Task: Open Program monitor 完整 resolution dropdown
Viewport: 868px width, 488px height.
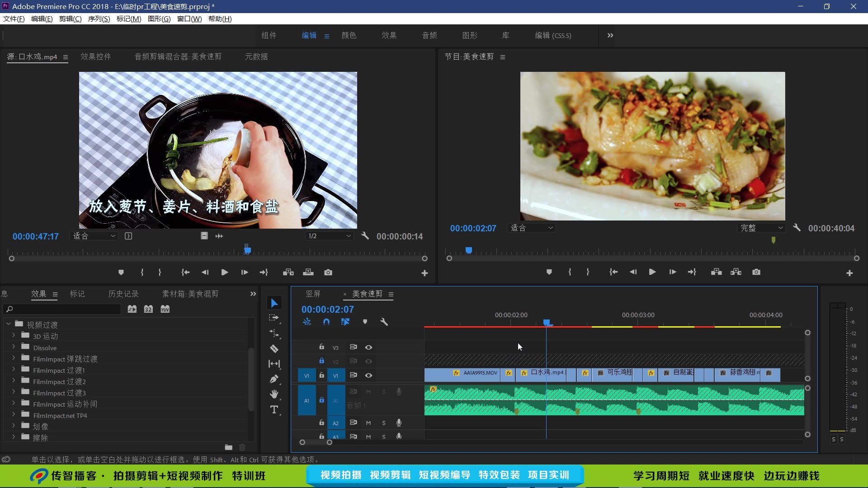Action: (761, 228)
